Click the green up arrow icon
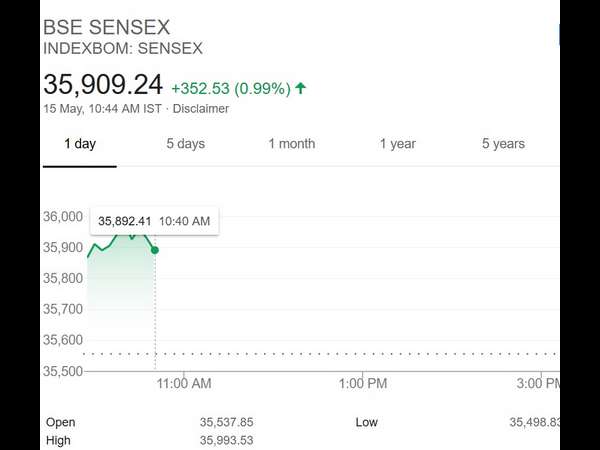600x450 pixels. [301, 88]
